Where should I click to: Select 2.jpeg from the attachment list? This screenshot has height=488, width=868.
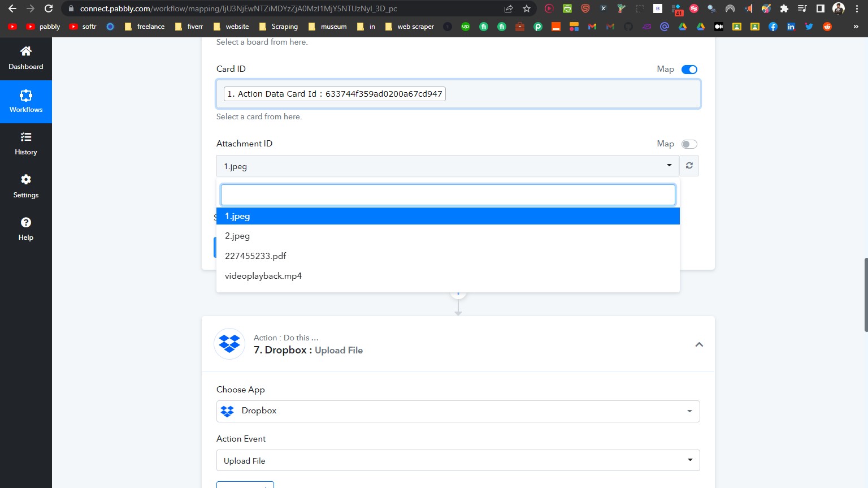[x=237, y=236]
